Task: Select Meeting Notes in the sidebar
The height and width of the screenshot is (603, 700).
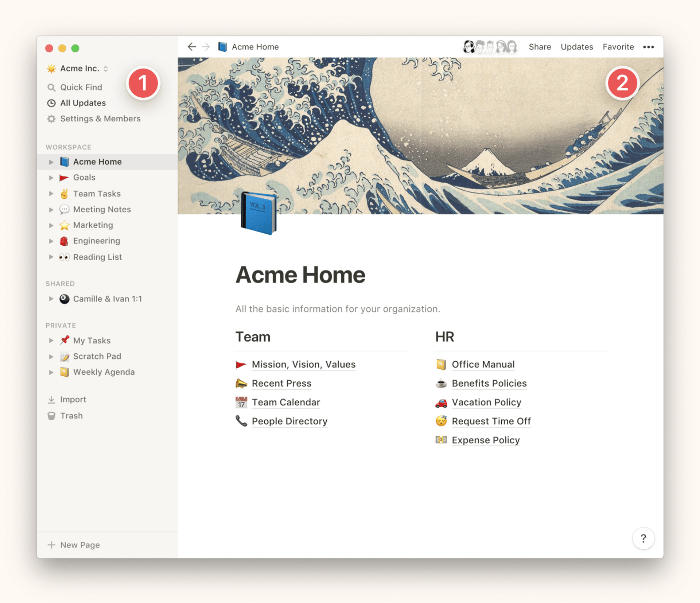Action: pyautogui.click(x=102, y=209)
